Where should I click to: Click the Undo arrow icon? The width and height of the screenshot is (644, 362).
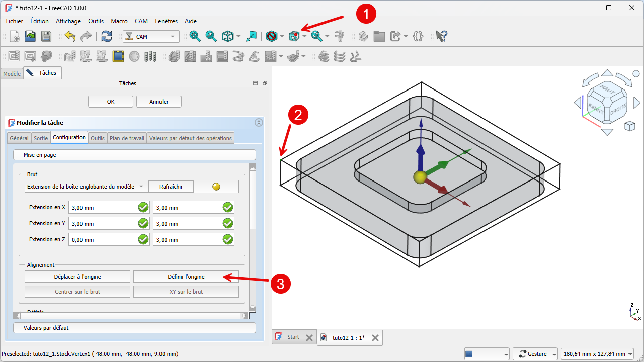coord(70,36)
